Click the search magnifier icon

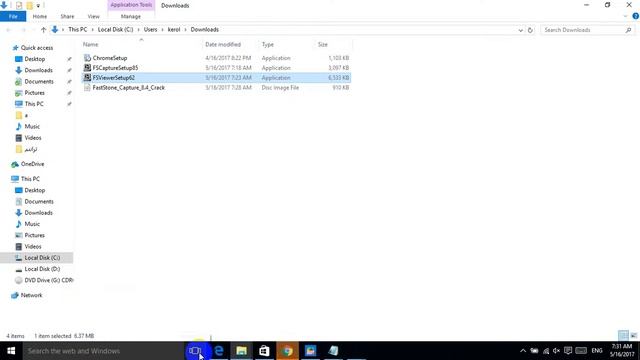pos(629,30)
